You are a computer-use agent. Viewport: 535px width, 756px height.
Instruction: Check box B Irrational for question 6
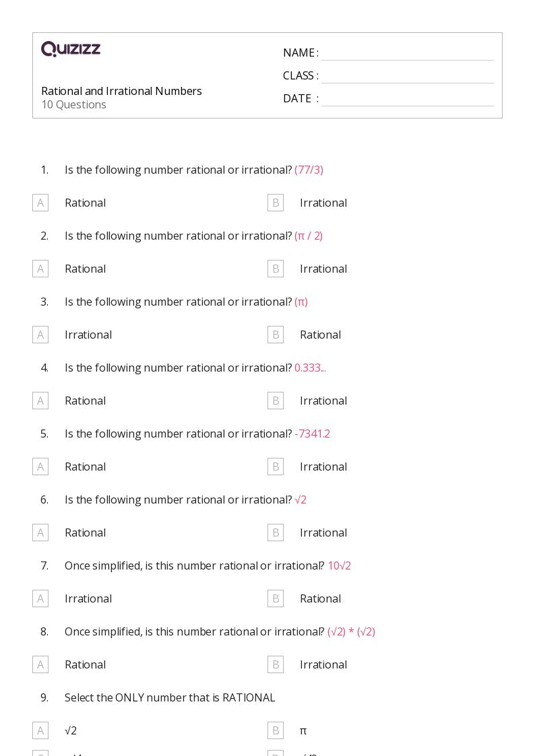click(276, 532)
